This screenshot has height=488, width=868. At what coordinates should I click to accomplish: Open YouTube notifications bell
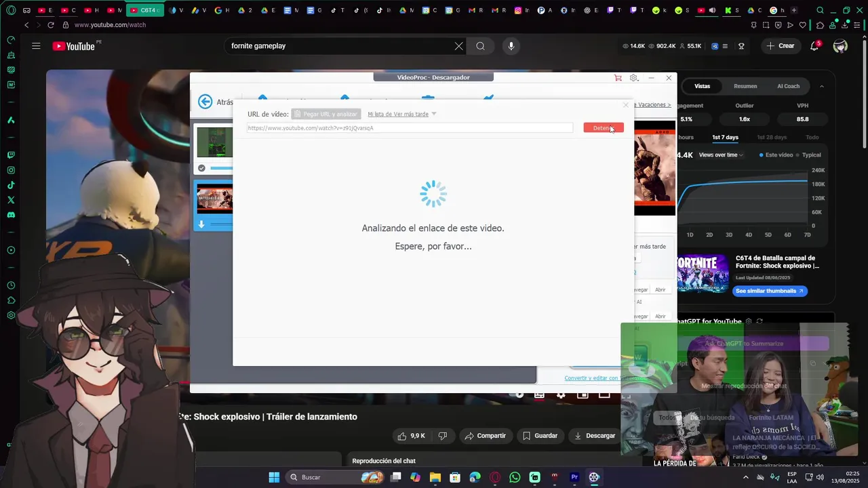click(814, 46)
